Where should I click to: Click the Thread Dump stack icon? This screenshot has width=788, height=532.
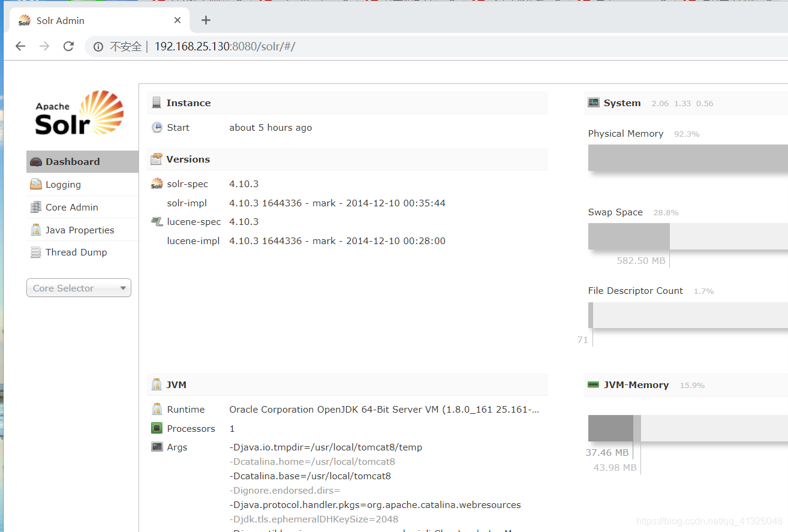point(36,253)
